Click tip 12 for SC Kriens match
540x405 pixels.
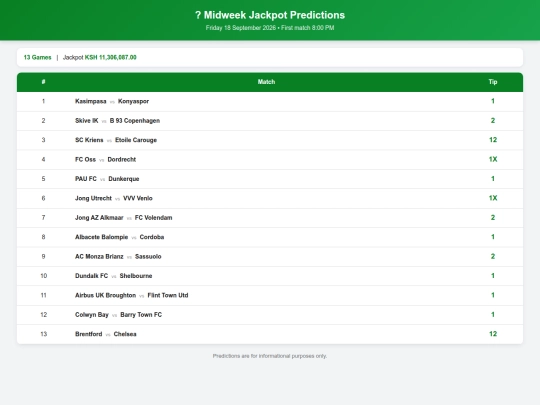[493, 140]
